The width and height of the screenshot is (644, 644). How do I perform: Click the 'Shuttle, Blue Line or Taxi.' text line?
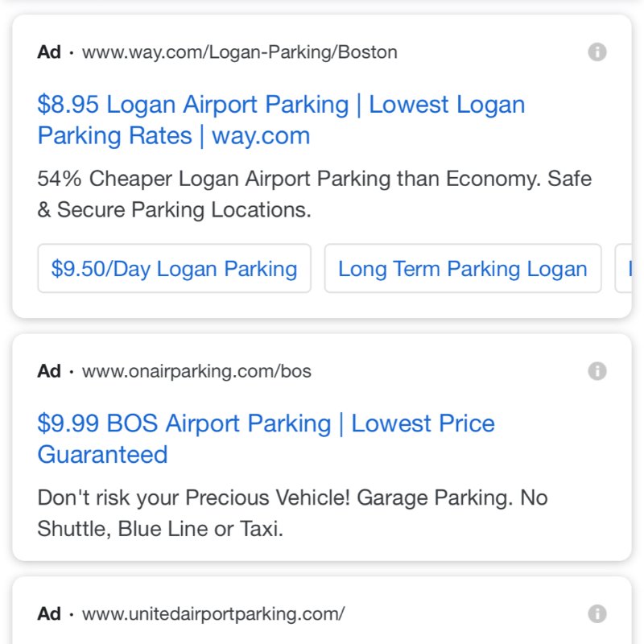[x=160, y=529]
